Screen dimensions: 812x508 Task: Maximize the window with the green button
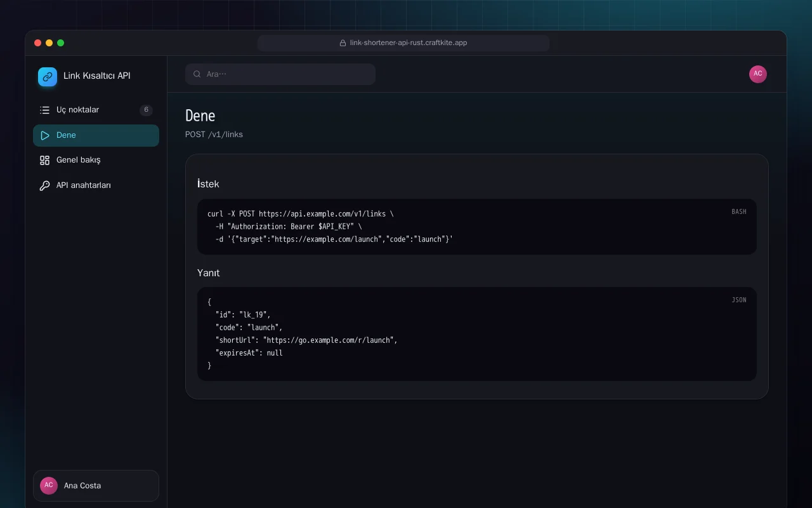61,43
